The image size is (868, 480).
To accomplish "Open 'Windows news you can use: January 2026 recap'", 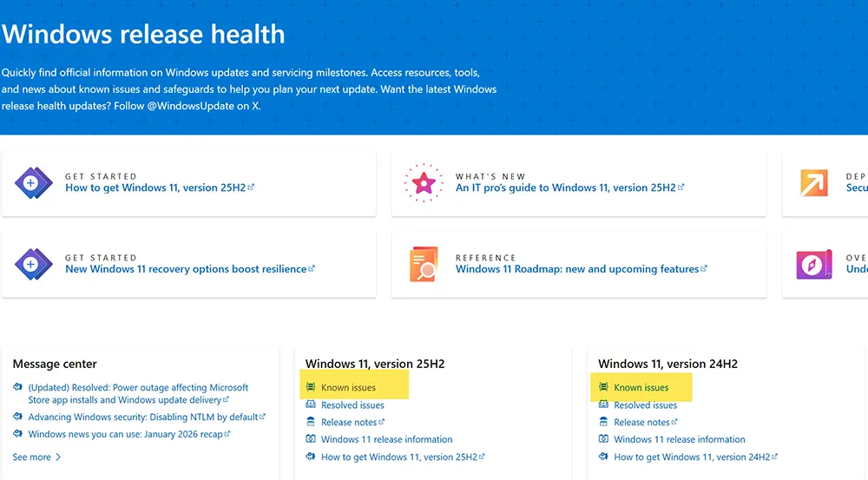I will tap(129, 435).
